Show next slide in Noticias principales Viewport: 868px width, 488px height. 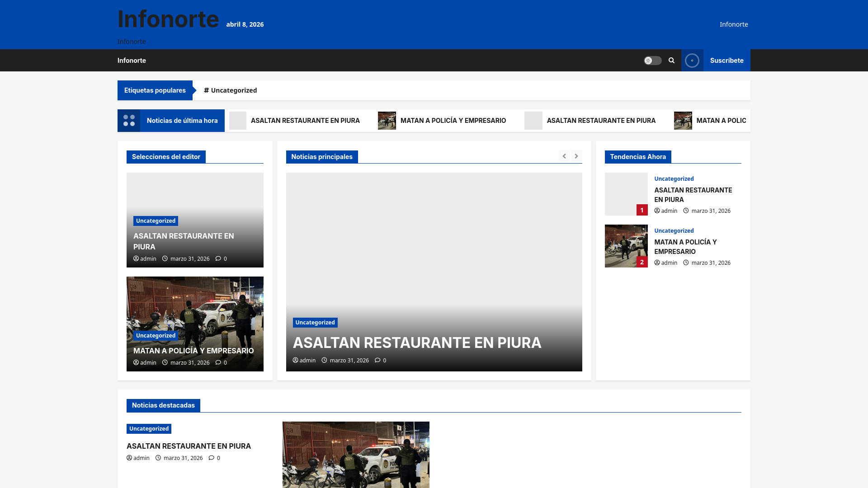point(576,156)
